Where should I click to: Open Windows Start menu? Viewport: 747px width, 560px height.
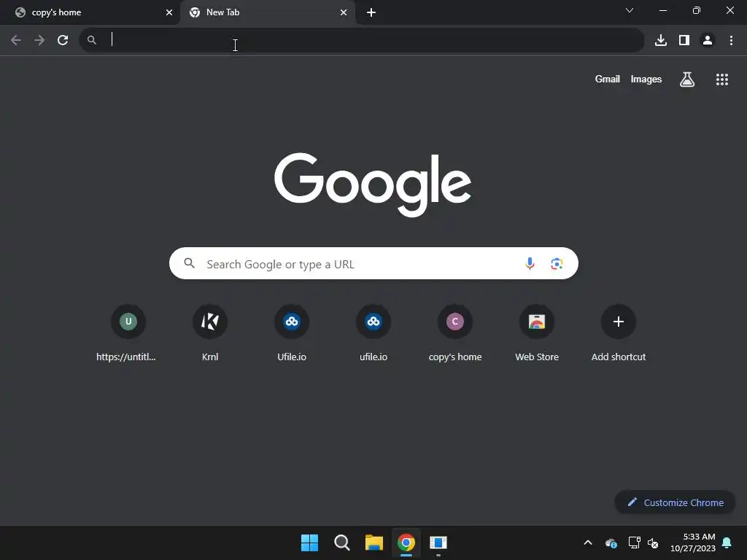pos(309,542)
